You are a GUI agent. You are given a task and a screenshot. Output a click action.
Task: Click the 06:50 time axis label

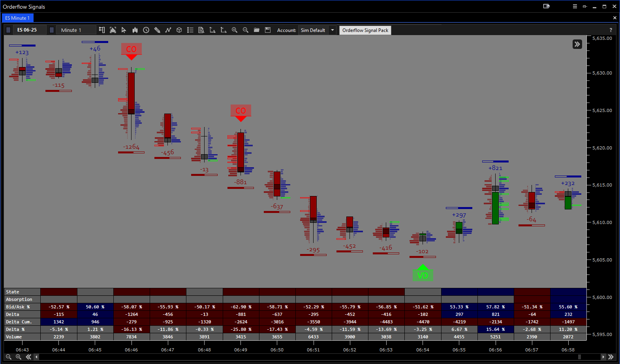[x=277, y=350]
